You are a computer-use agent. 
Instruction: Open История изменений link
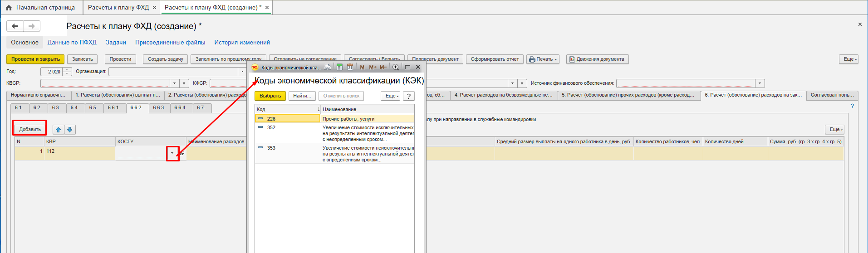242,43
